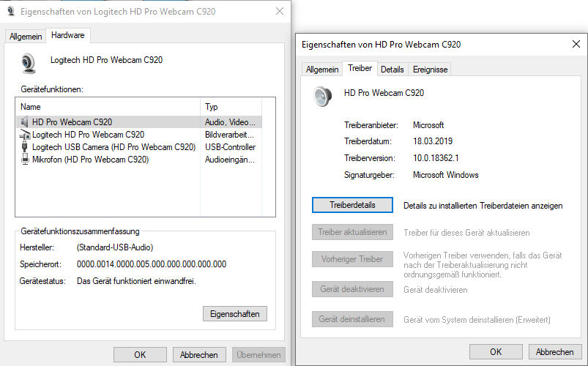Viewport: 588px width, 366px height.
Task: Click Abbrechen in the driver dialog
Action: (554, 352)
